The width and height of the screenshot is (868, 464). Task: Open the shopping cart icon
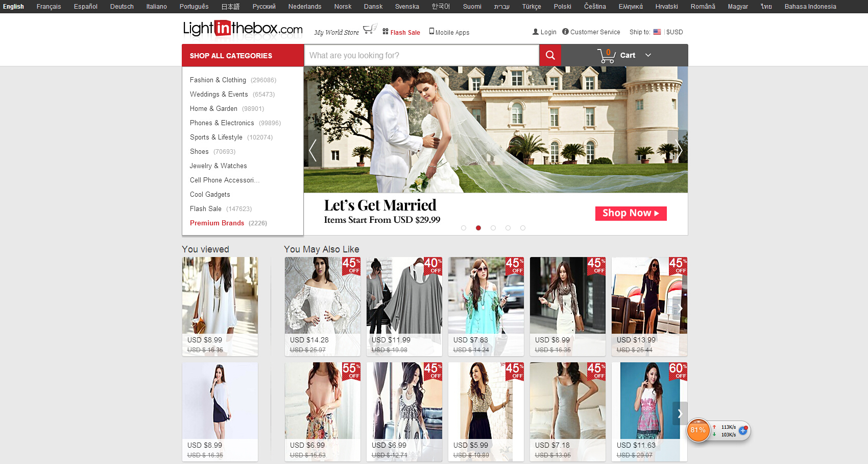click(x=606, y=55)
